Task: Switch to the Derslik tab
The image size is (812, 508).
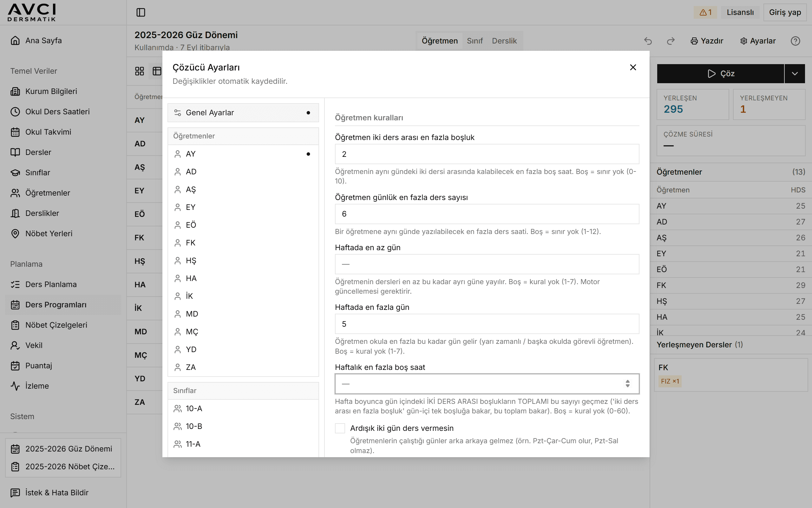Action: pyautogui.click(x=504, y=41)
